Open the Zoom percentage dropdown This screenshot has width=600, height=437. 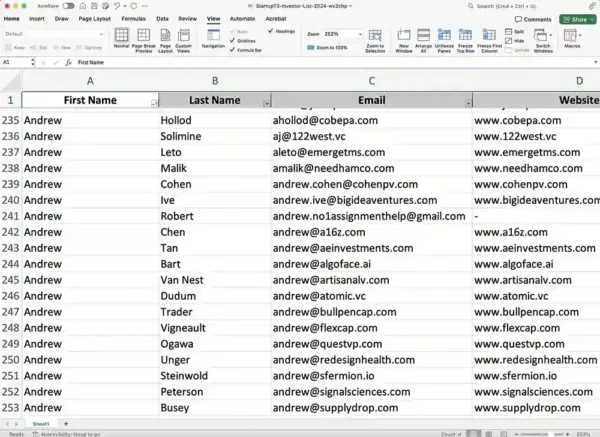tap(360, 34)
